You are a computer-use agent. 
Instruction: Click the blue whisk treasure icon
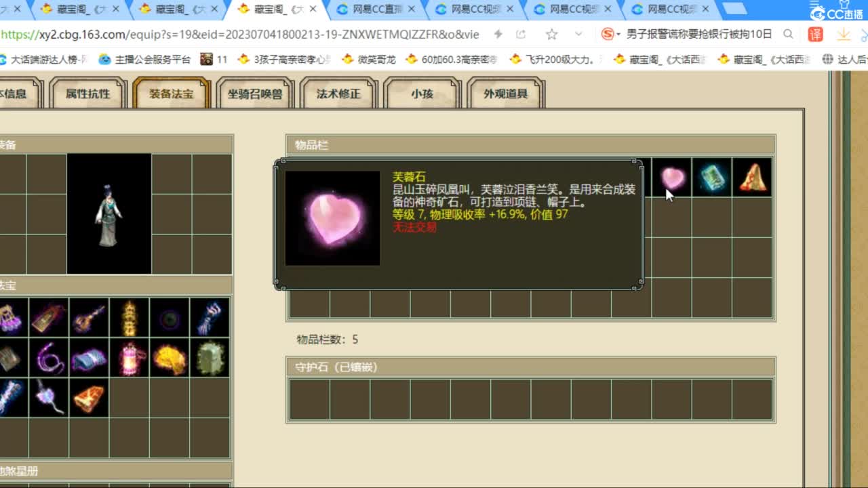210,317
